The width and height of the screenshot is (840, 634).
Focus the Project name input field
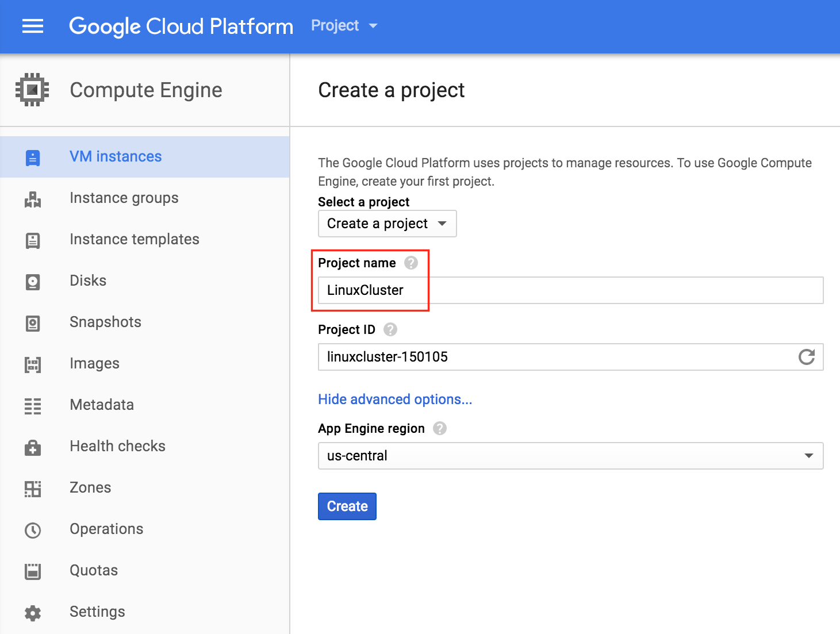click(571, 290)
